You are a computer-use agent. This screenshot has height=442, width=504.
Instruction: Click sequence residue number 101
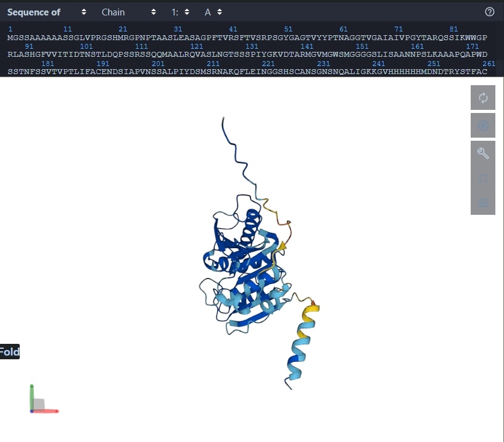point(86,46)
